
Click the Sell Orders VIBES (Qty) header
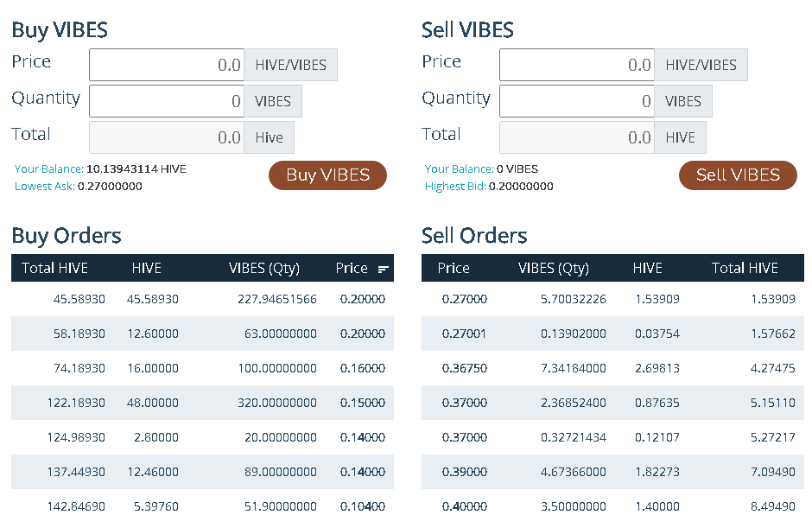pyautogui.click(x=554, y=268)
